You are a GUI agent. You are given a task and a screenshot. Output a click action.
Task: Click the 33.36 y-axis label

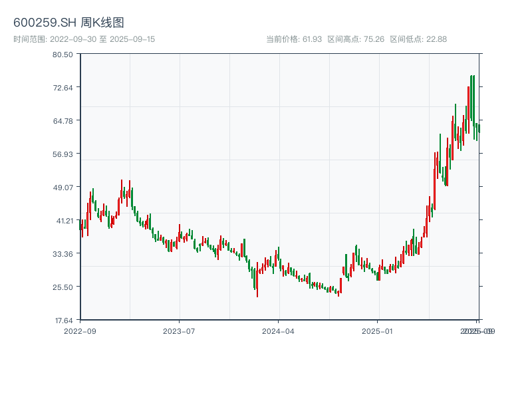coord(63,254)
